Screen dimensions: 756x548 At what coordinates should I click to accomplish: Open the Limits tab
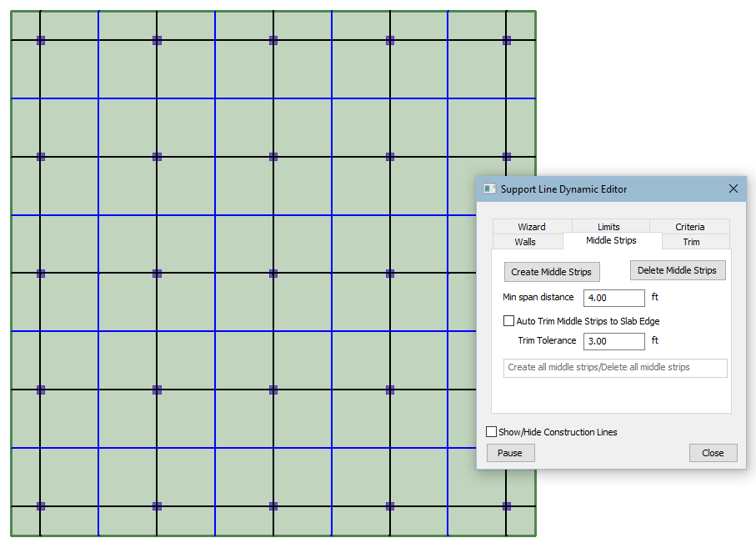[608, 227]
